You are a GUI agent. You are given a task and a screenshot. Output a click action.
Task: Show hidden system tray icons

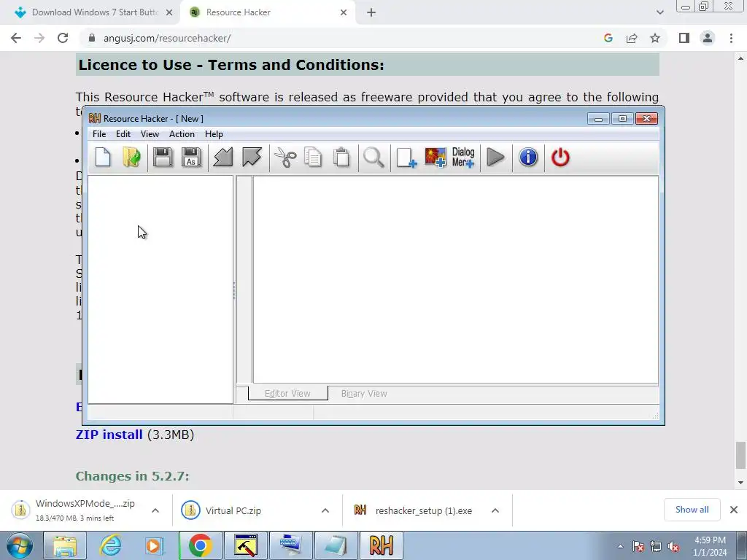pos(620,546)
